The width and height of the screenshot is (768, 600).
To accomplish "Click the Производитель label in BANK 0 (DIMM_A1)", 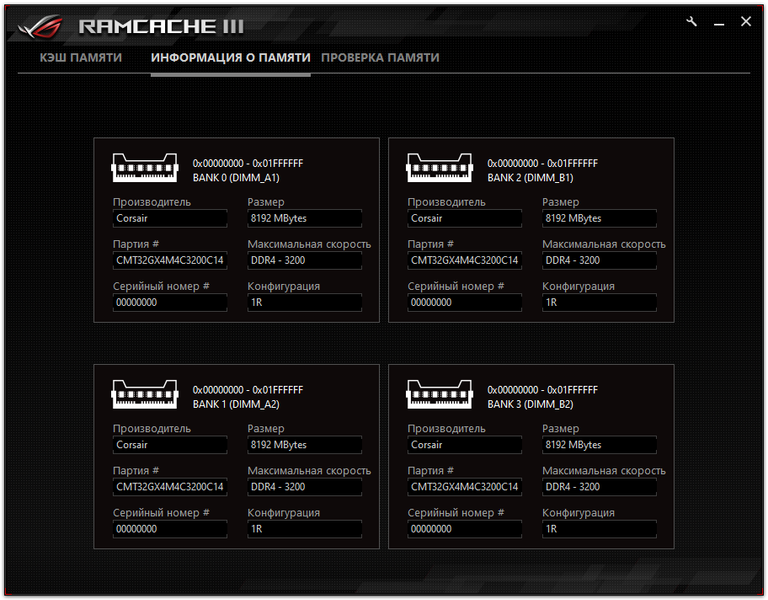I will click(152, 202).
